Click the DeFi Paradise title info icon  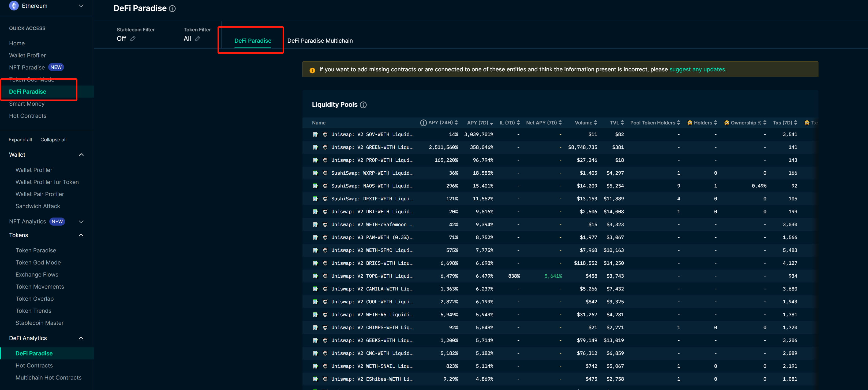click(x=172, y=9)
